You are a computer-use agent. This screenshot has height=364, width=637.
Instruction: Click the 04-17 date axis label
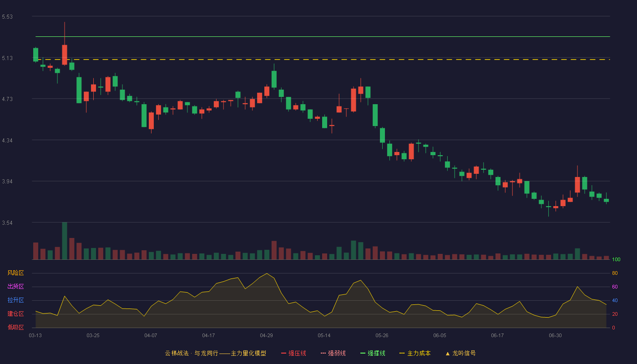pos(208,335)
